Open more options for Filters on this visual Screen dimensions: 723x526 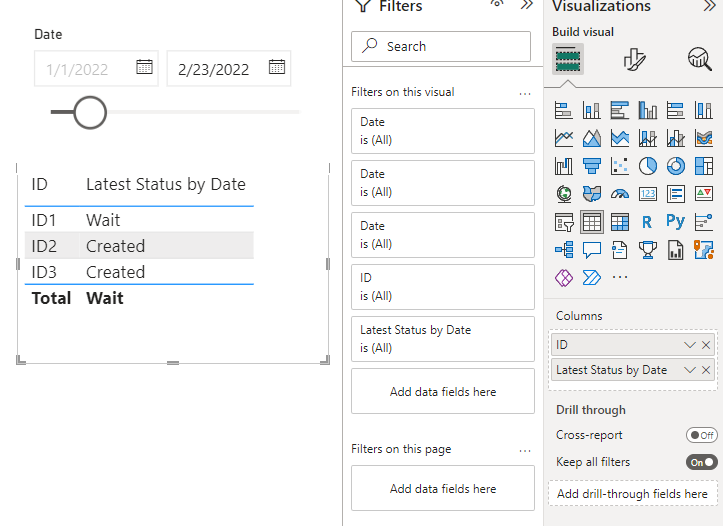pos(525,94)
